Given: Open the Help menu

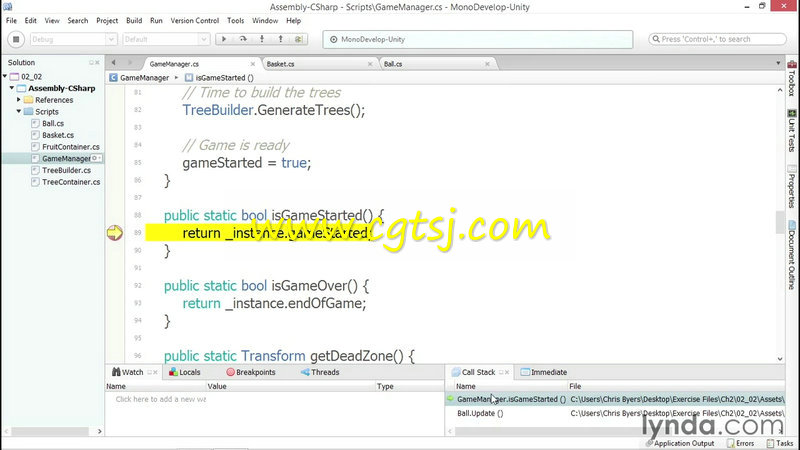Looking at the screenshot, I should [x=293, y=20].
